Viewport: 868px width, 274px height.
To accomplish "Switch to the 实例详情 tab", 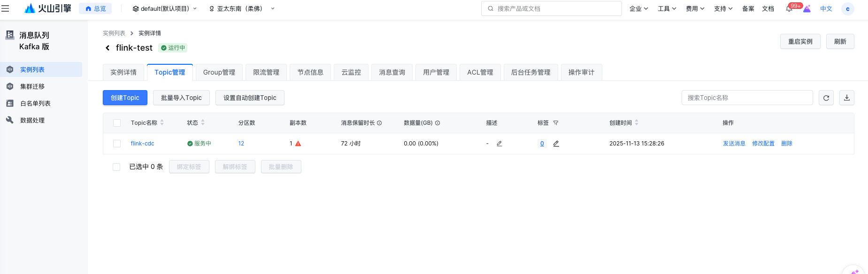I will 123,72.
